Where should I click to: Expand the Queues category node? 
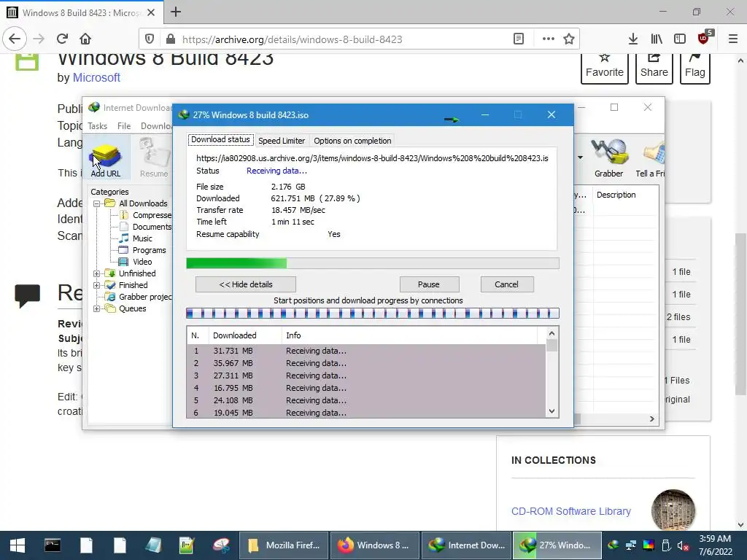click(x=96, y=308)
